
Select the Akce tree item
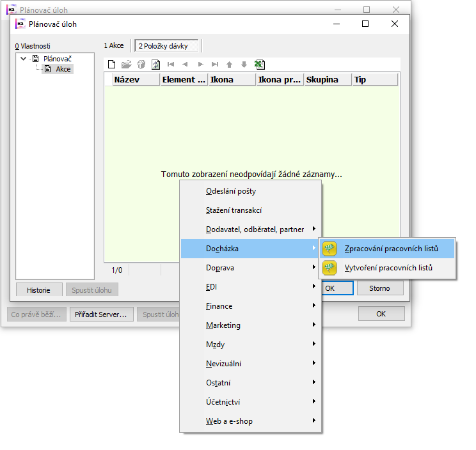(63, 69)
